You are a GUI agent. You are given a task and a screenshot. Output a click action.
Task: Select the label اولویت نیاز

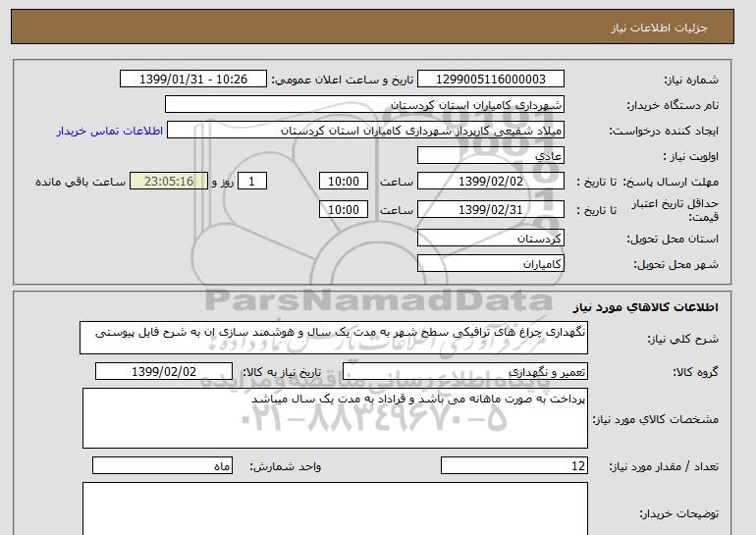[x=691, y=157]
